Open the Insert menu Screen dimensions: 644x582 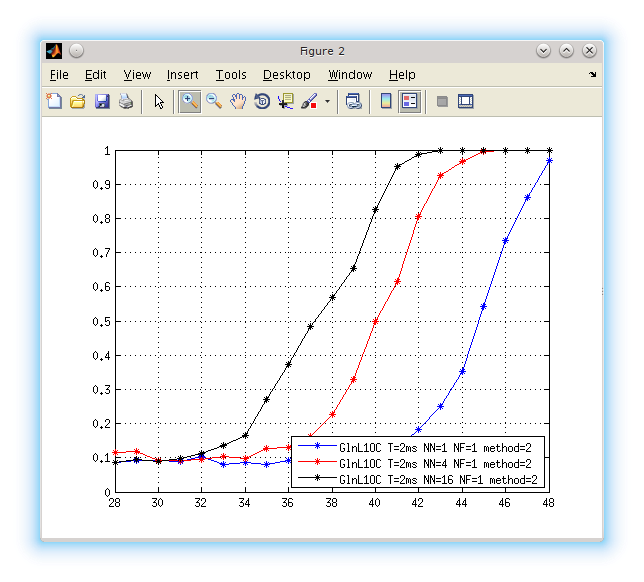(x=182, y=75)
